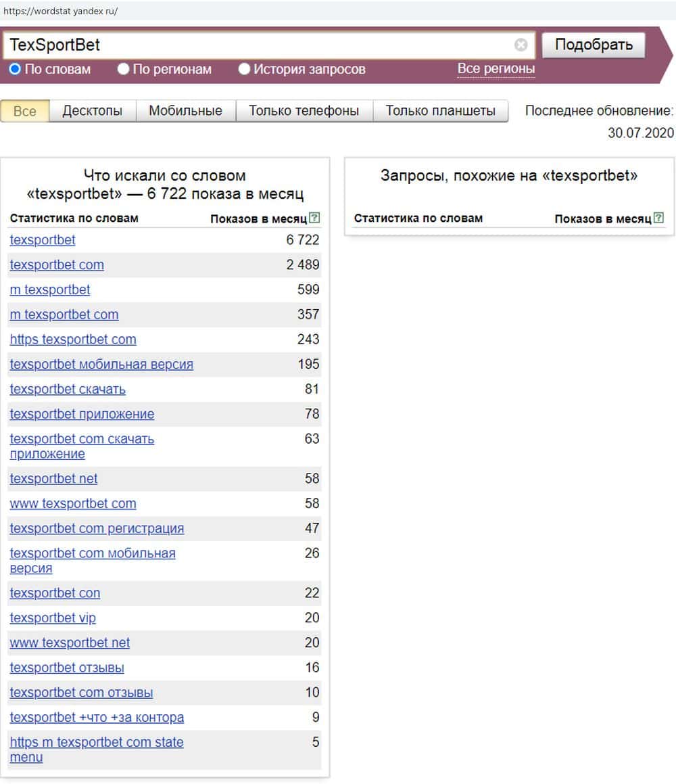The width and height of the screenshot is (676, 784).
Task: Open help icon next to left Показов в месяц
Action: [314, 218]
